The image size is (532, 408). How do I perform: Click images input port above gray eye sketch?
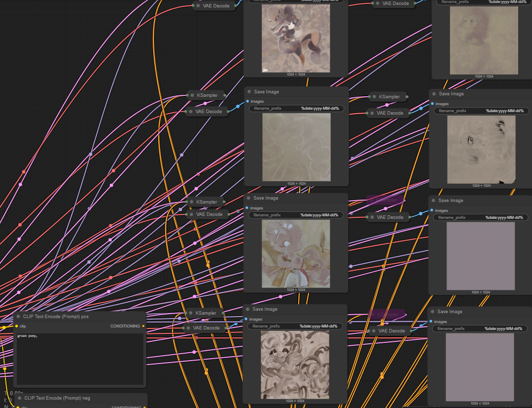(x=432, y=104)
